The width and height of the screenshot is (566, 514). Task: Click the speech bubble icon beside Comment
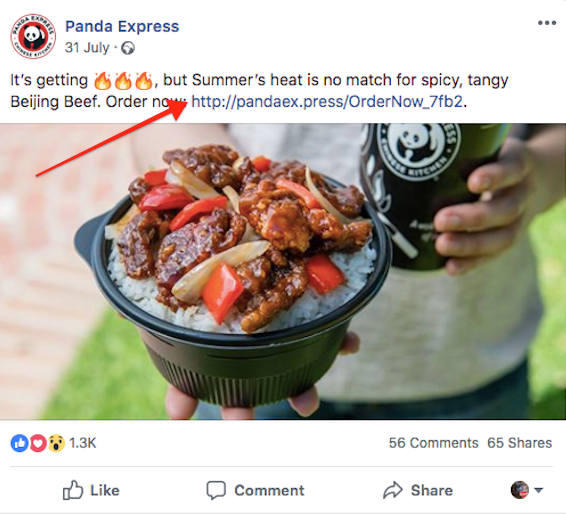[216, 490]
